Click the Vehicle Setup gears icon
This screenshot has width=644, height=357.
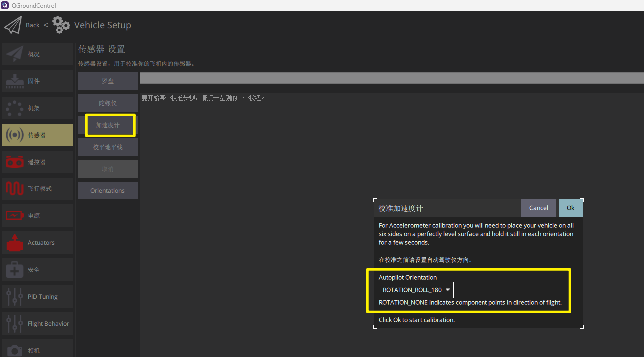point(61,25)
